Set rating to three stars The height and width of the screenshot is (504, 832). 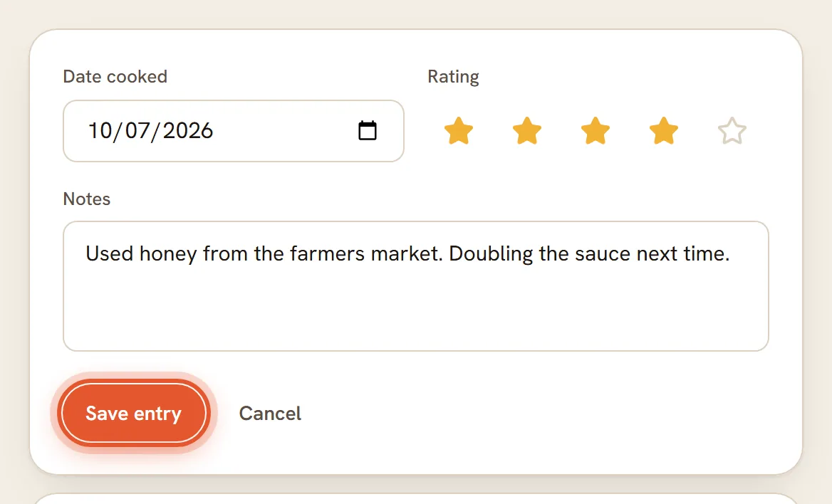click(x=596, y=131)
